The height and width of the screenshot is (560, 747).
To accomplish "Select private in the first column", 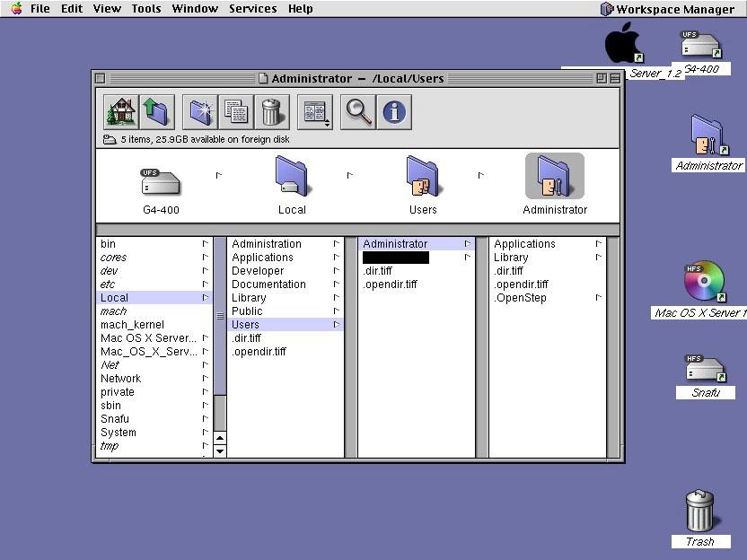I will point(154,392).
